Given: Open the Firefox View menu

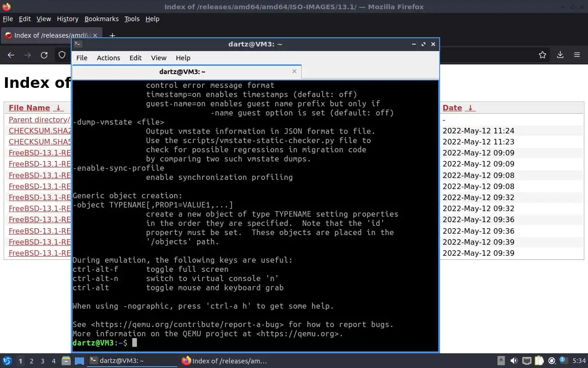Looking at the screenshot, I should [x=44, y=19].
